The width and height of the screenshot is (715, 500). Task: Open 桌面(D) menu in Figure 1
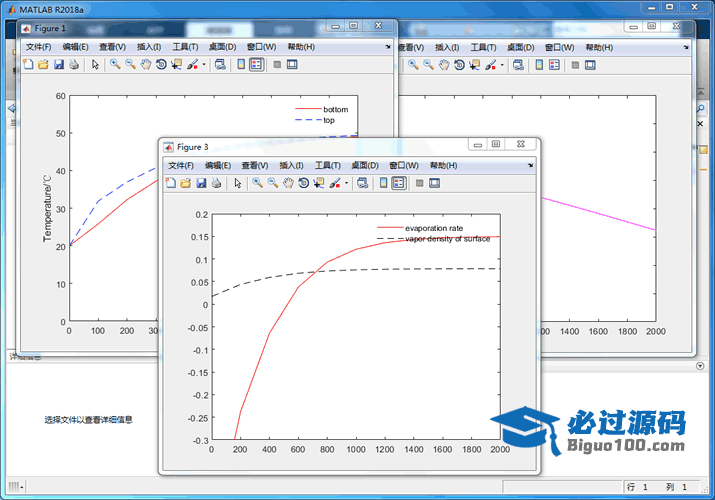(222, 47)
